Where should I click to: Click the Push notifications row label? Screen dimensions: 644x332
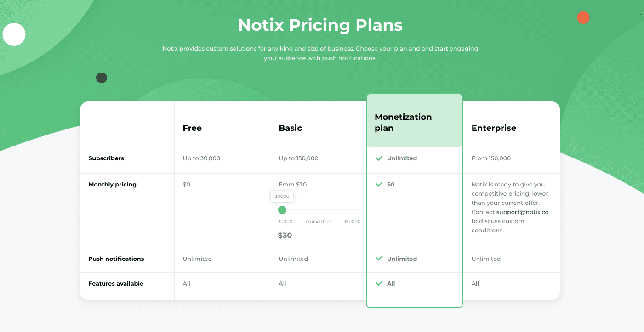click(116, 259)
